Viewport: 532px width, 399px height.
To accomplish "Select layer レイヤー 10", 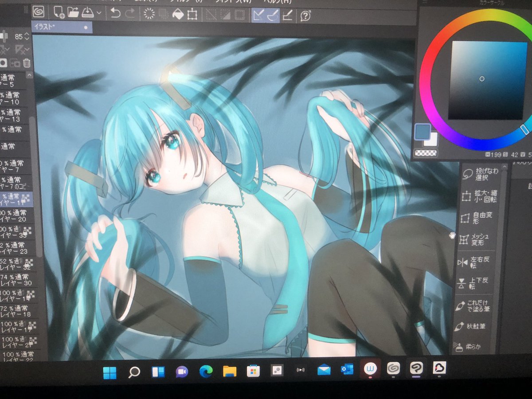I will [13, 98].
